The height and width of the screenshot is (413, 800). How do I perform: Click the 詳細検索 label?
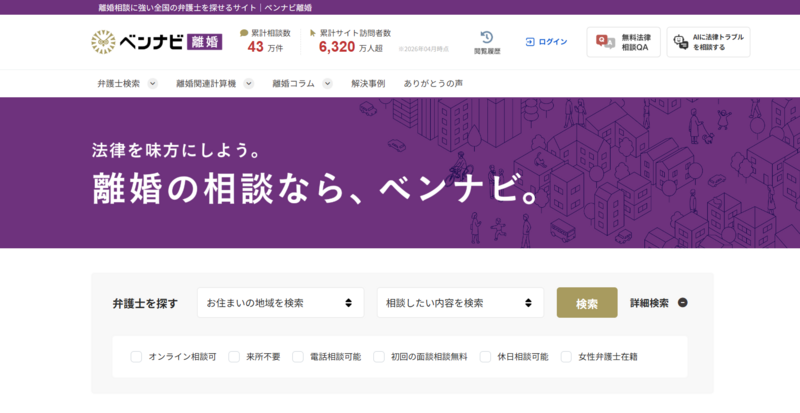[649, 303]
